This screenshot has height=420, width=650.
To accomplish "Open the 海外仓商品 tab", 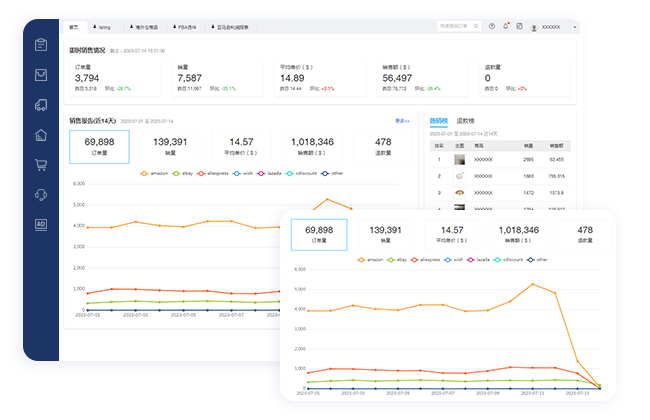I will coord(144,26).
